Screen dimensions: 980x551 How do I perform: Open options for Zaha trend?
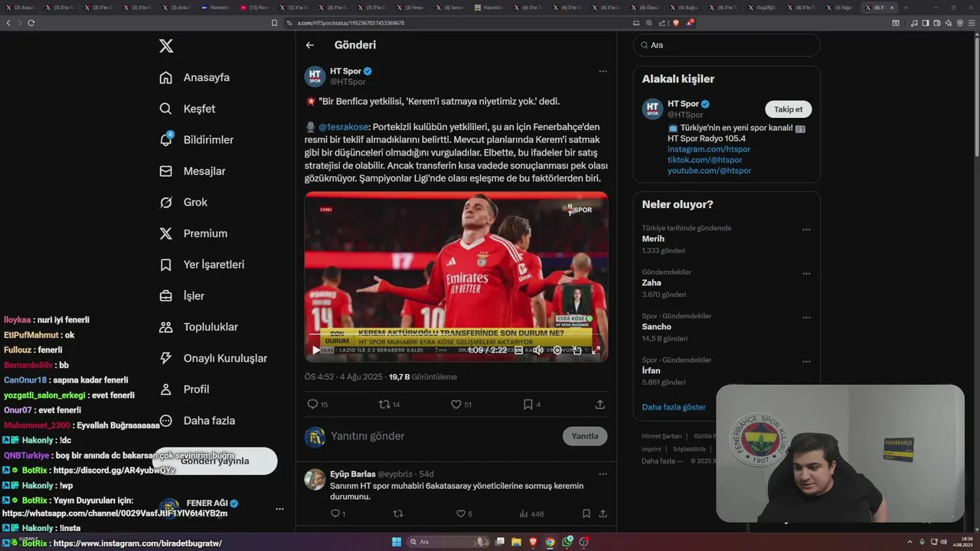click(806, 273)
